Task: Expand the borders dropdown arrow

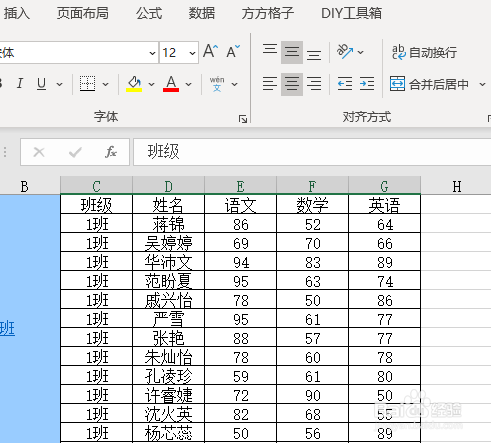Action: [x=105, y=84]
